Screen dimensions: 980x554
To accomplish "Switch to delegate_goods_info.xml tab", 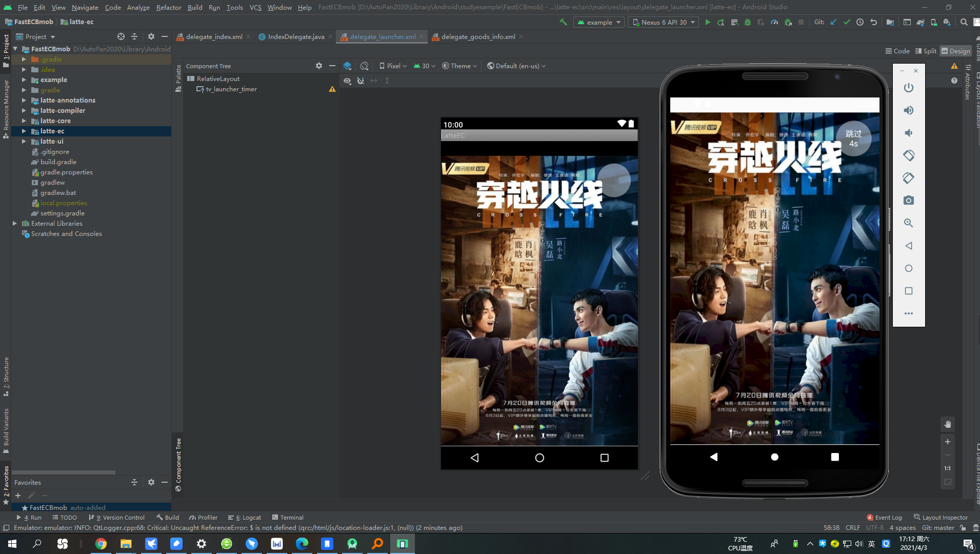I will 478,36.
